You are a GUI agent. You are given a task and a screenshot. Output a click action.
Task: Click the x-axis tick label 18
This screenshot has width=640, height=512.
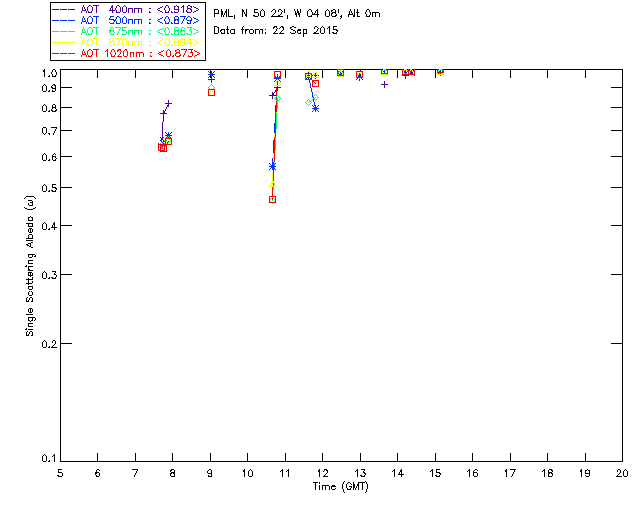(547, 473)
